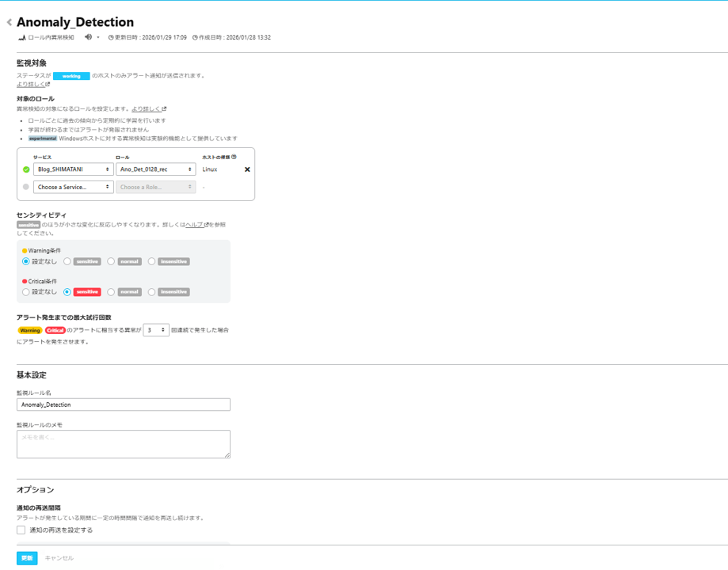Remove the Blog_SHIMATANI role row with X

click(247, 169)
